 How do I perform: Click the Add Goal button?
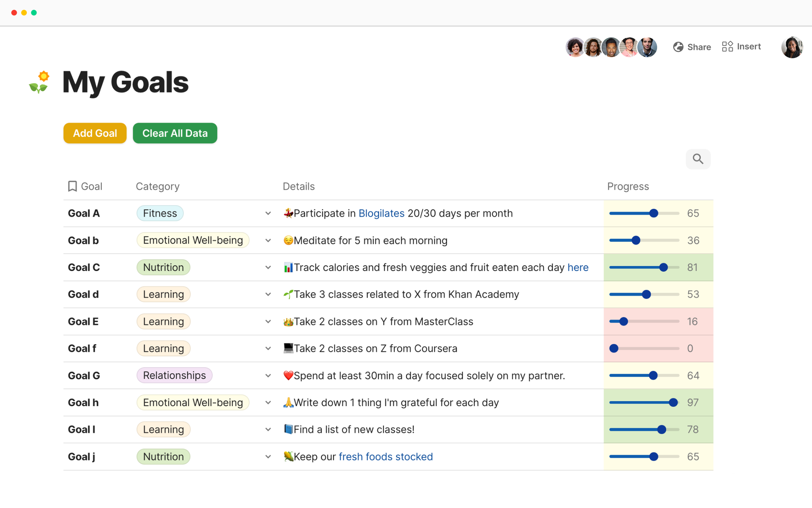(x=95, y=133)
